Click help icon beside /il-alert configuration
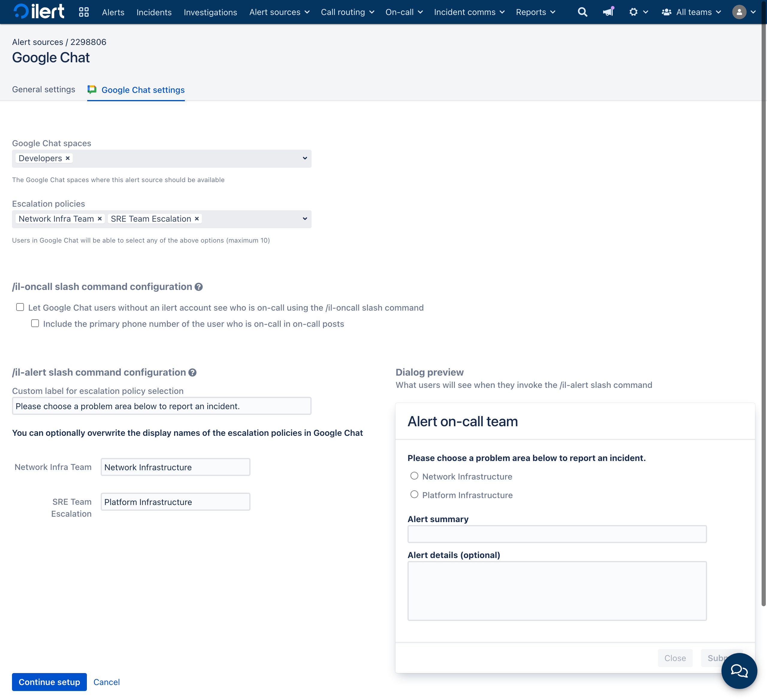 click(x=193, y=372)
